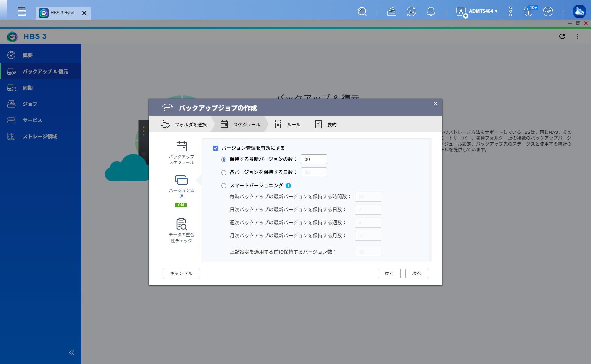Click the smart versioning info icon

coord(288,186)
